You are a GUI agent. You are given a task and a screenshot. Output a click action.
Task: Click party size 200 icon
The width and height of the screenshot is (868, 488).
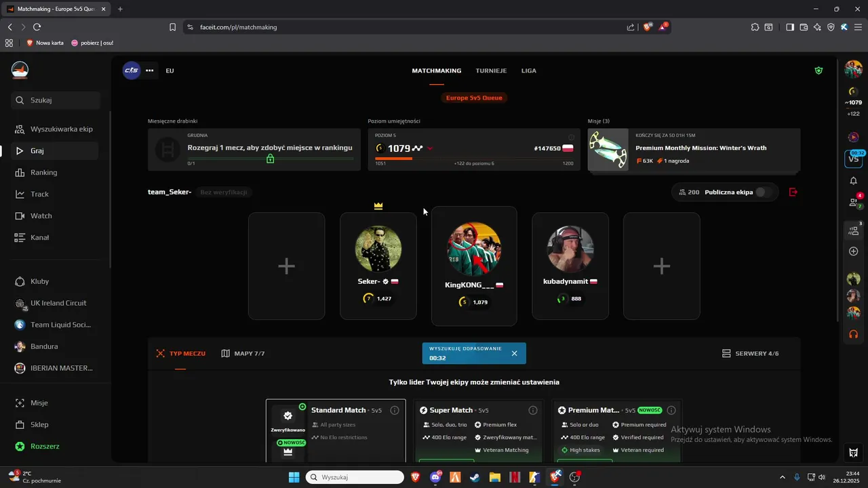point(683,192)
